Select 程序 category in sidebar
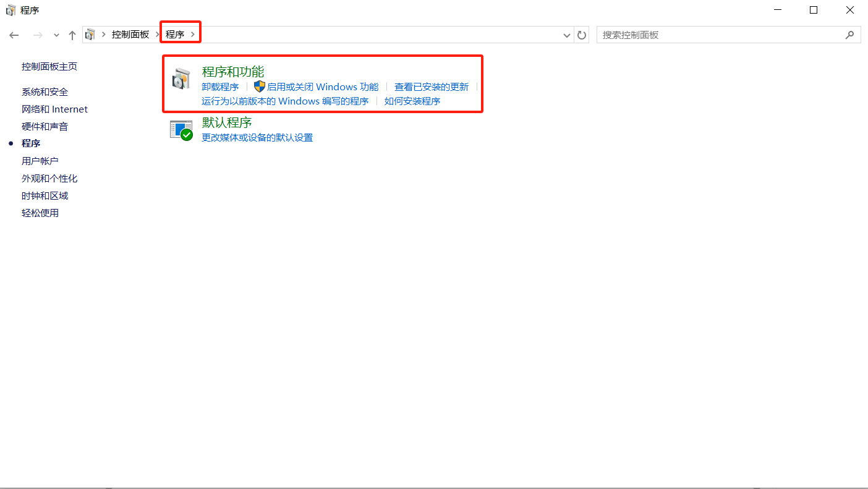Image resolution: width=868 pixels, height=489 pixels. (31, 143)
